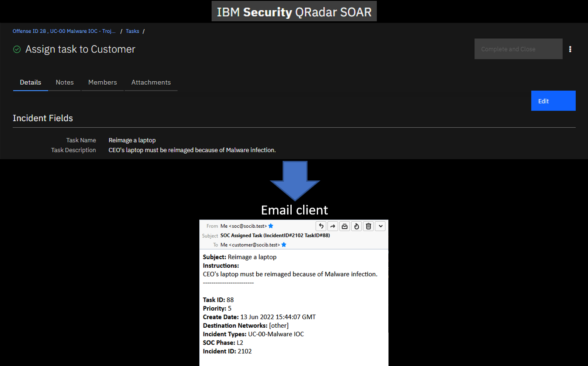Click the Task Name value Reimage a laptop
Image resolution: width=588 pixels, height=366 pixels.
(x=132, y=140)
